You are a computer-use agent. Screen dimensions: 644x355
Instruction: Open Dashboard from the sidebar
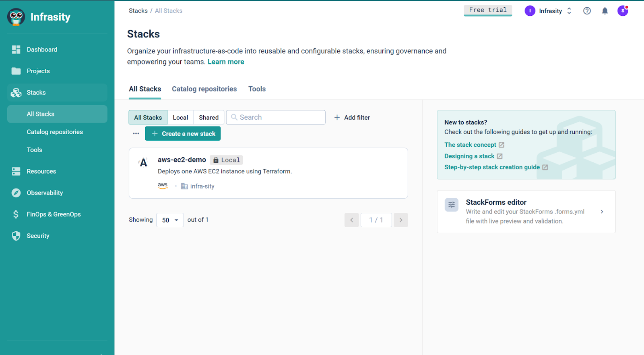(42, 50)
